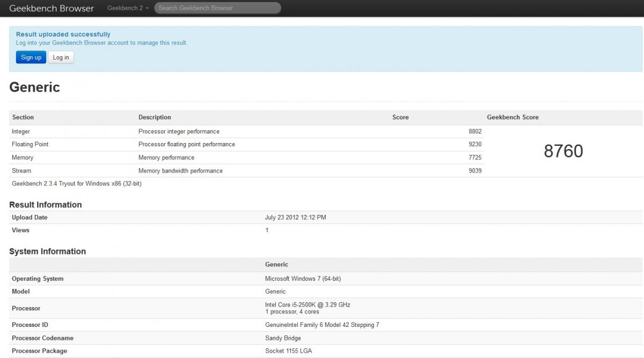Select the Processor Package label
This screenshot has height=358, width=644.
pos(40,351)
